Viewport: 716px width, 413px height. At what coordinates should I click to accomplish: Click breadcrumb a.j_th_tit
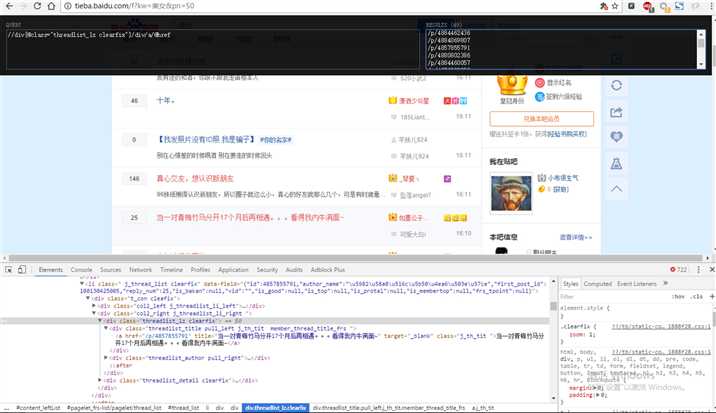(483, 408)
